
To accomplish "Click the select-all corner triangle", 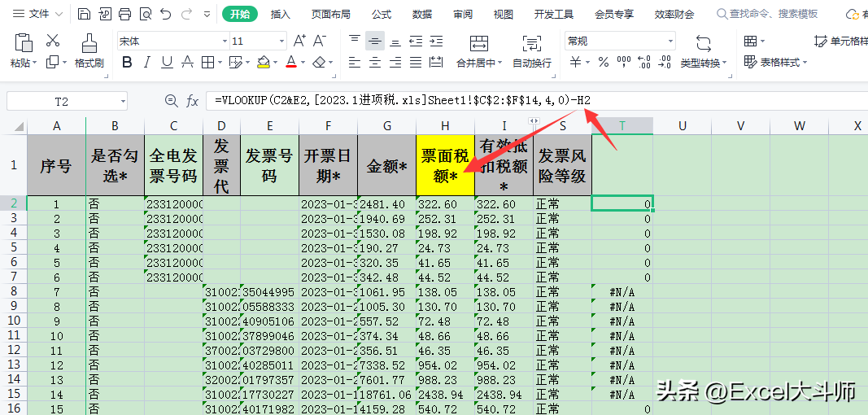I will [x=19, y=127].
